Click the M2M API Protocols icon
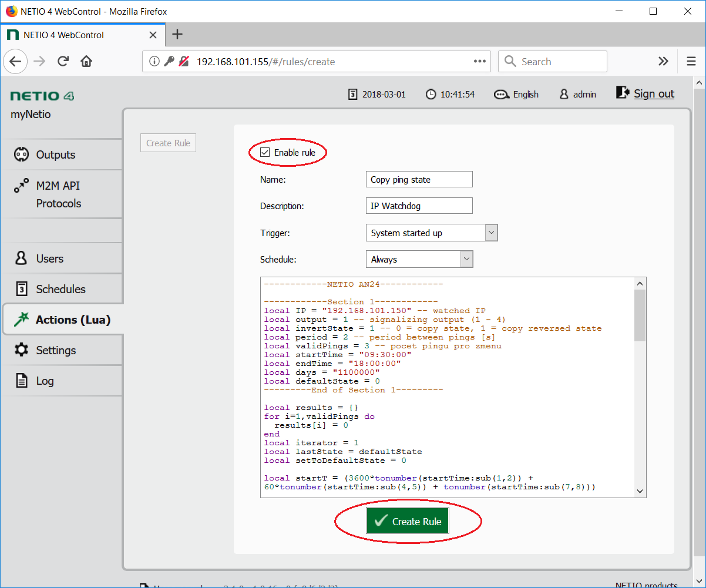Image resolution: width=706 pixels, height=588 pixels. 21,186
